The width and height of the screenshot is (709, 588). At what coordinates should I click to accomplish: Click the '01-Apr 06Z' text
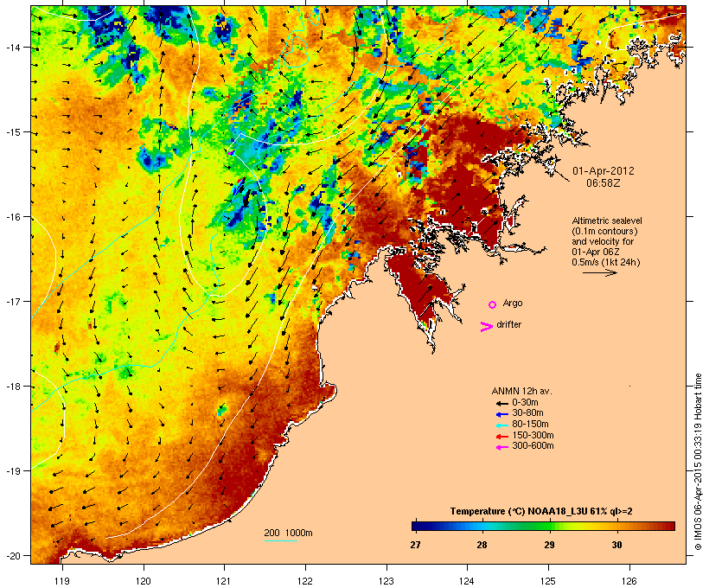tap(596, 252)
